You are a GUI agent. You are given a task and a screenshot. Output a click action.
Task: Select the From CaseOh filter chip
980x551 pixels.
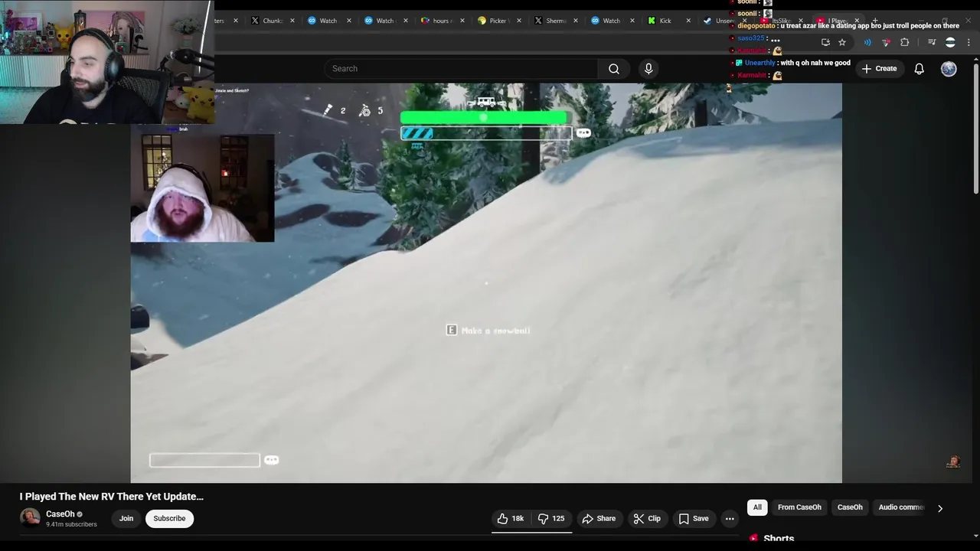click(x=799, y=507)
